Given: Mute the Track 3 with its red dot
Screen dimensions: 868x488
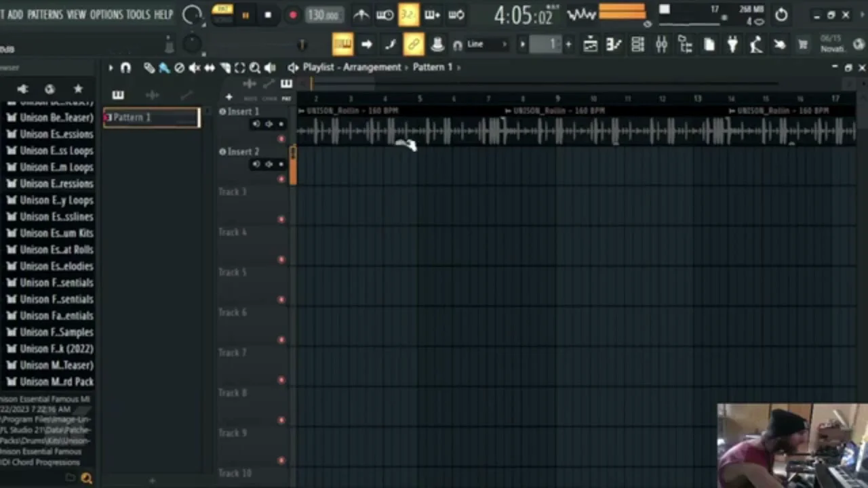Looking at the screenshot, I should click(x=281, y=219).
